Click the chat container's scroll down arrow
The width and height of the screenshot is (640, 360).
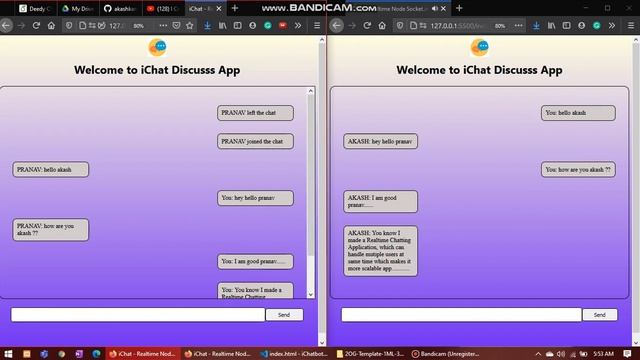click(311, 294)
